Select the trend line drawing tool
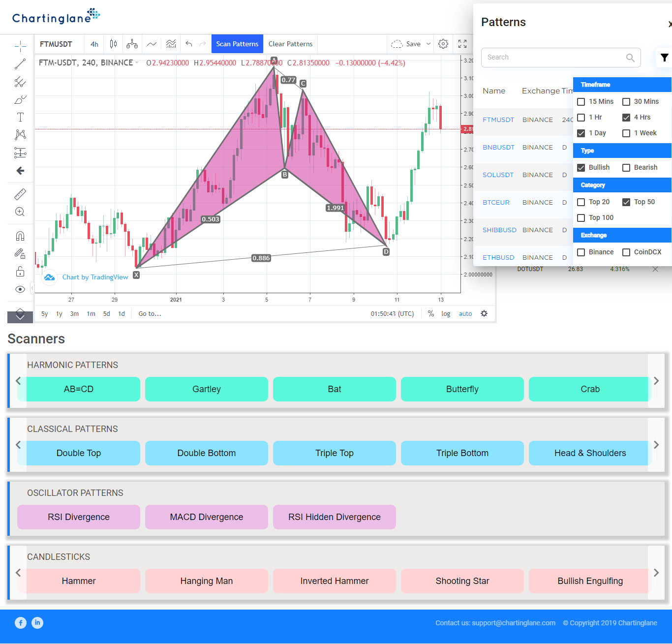The height and width of the screenshot is (644, 672). (x=20, y=64)
